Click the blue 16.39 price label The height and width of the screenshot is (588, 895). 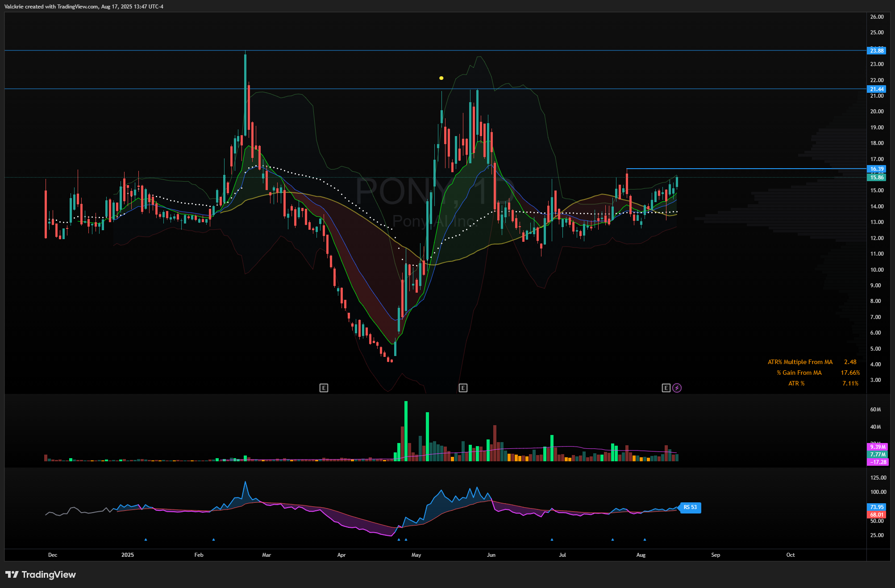tap(877, 169)
